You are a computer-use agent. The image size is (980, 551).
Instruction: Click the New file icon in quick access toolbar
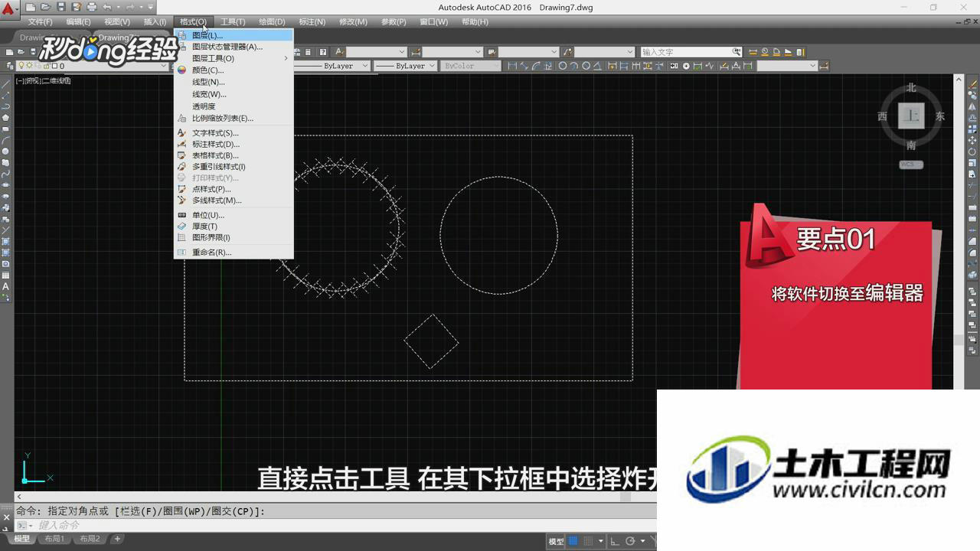coord(31,7)
